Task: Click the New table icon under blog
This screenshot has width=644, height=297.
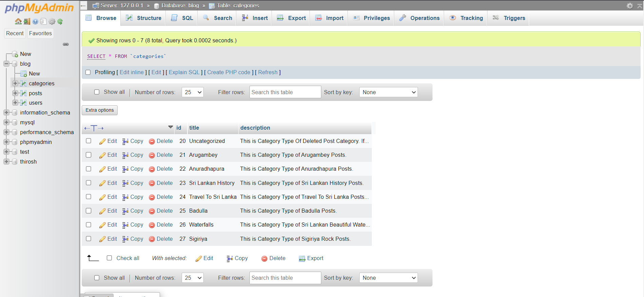Action: click(23, 73)
